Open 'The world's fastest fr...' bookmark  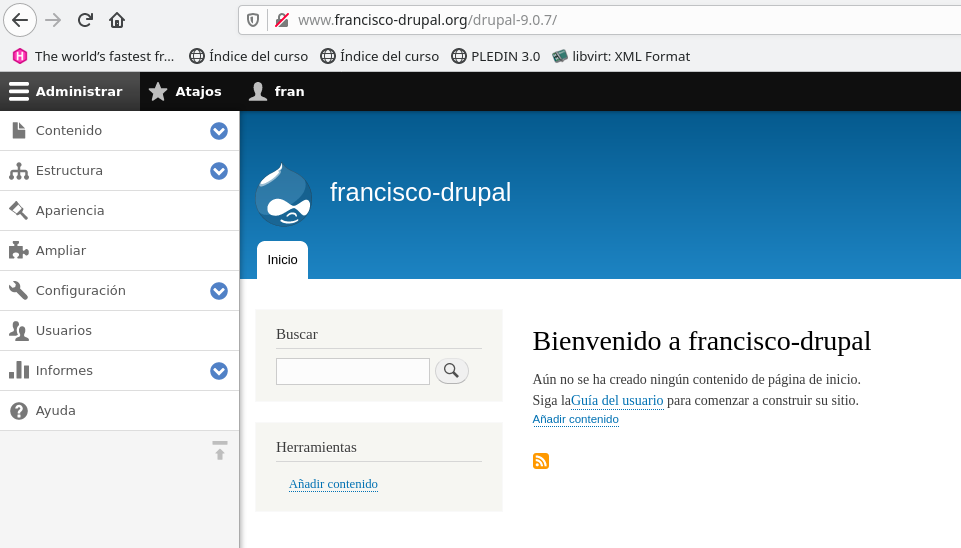94,56
